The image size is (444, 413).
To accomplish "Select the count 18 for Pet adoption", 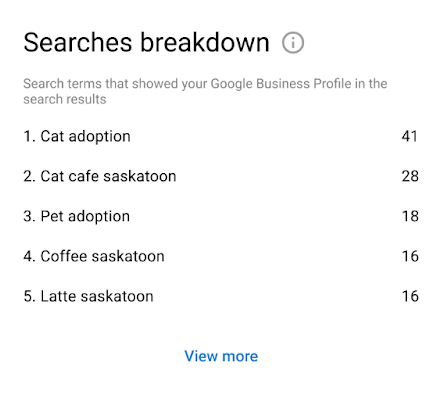I will point(410,216).
